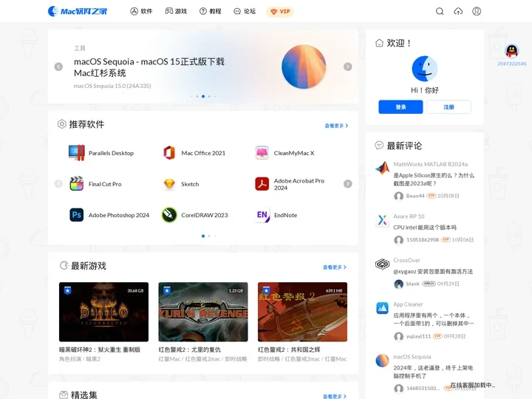Select first recommended software page dot
Viewport: 532px width, 399px height.
(203, 236)
